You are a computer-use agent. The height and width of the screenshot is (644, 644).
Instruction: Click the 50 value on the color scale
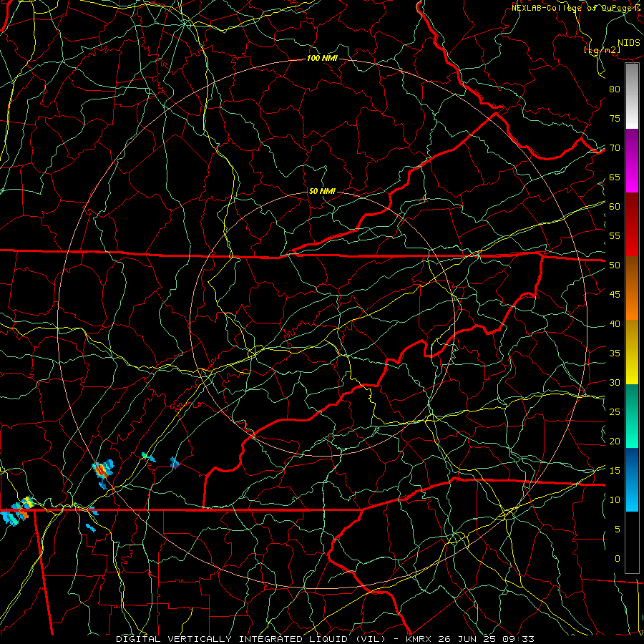click(x=615, y=265)
